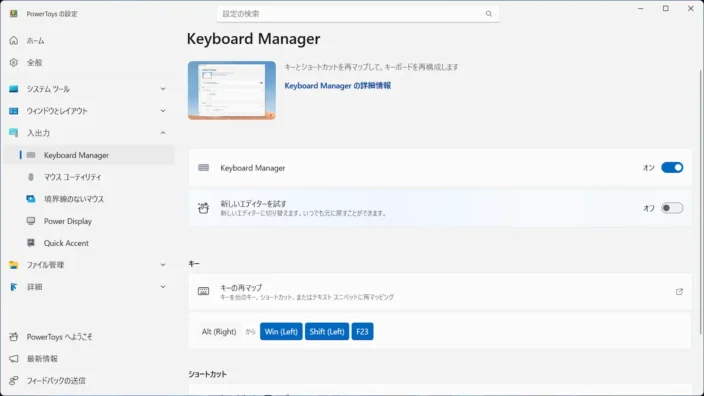Click the 入出力 category icon
This screenshot has width=704, height=396.
point(13,133)
